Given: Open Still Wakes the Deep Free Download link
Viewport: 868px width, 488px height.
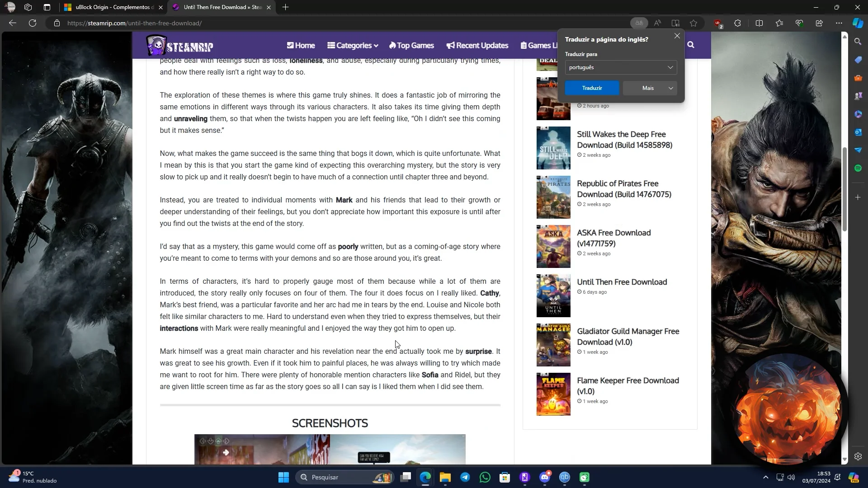Looking at the screenshot, I should click(624, 140).
